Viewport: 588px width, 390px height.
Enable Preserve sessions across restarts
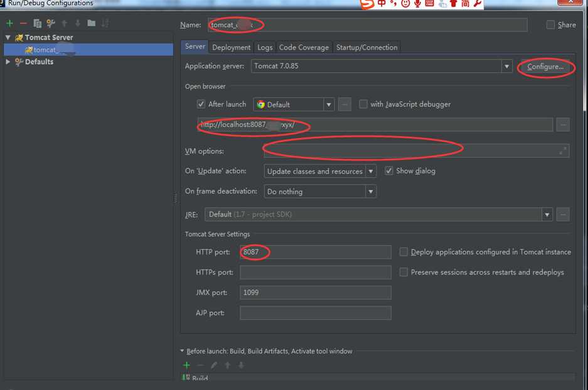[404, 272]
